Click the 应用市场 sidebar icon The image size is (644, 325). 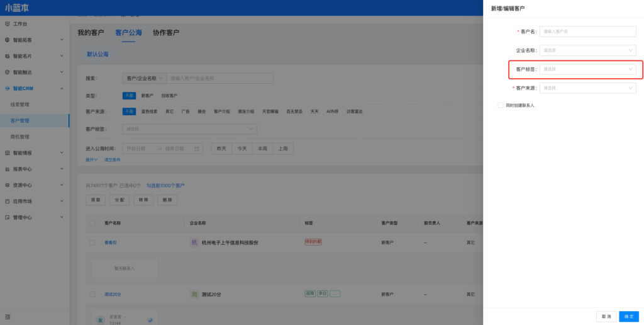point(8,202)
